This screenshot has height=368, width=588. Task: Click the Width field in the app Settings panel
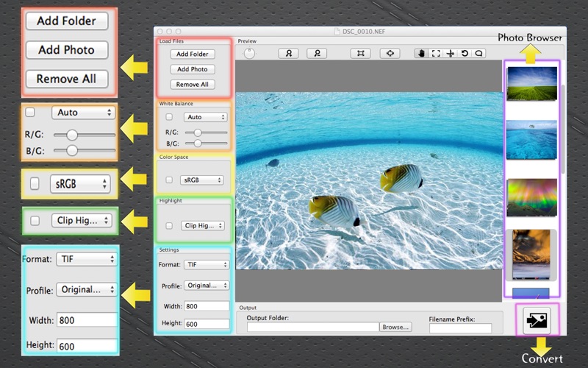(207, 306)
